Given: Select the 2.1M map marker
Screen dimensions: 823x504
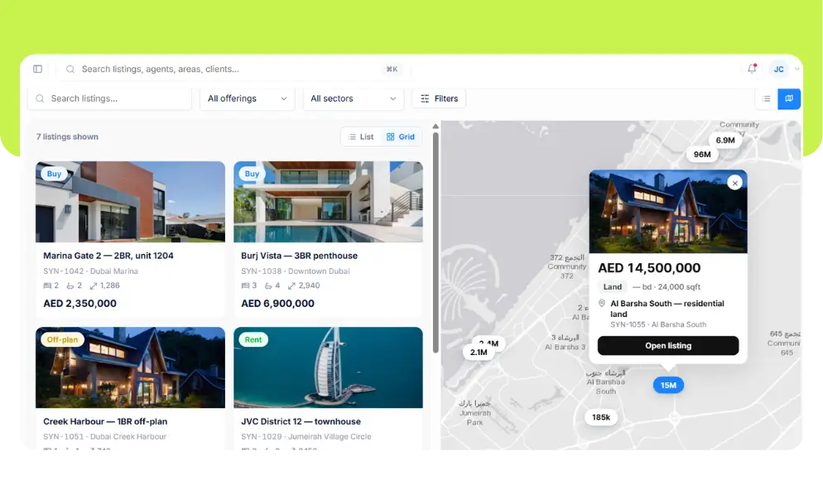Looking at the screenshot, I should coord(479,353).
